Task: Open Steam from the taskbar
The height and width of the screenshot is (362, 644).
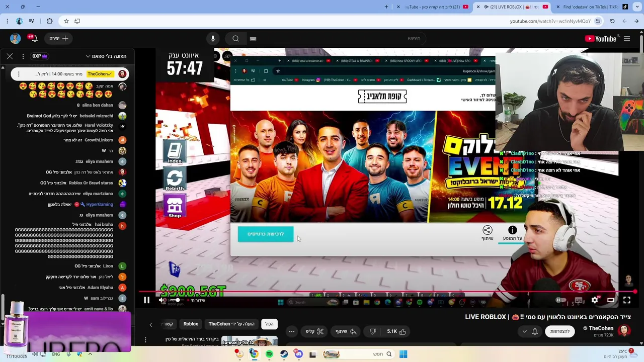Action: (x=284, y=354)
